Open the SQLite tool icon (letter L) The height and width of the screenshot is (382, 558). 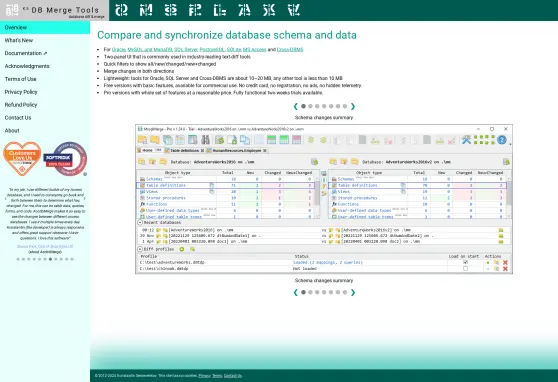point(220,10)
